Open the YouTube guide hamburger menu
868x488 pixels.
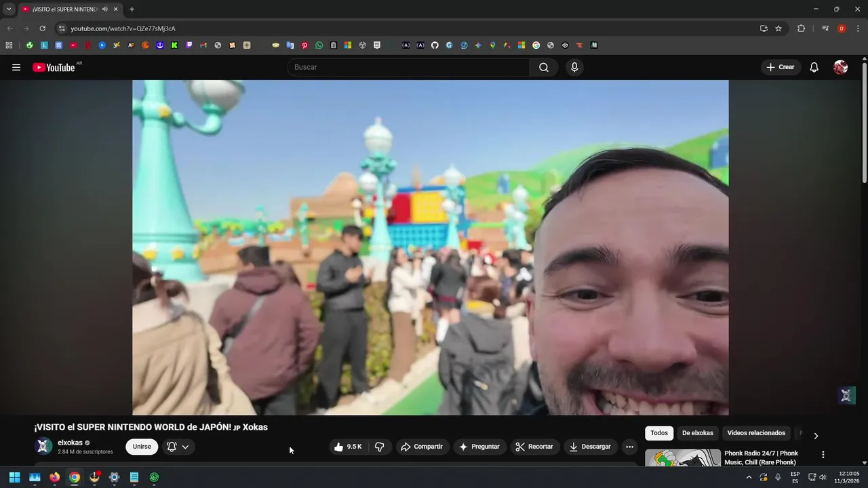(16, 67)
